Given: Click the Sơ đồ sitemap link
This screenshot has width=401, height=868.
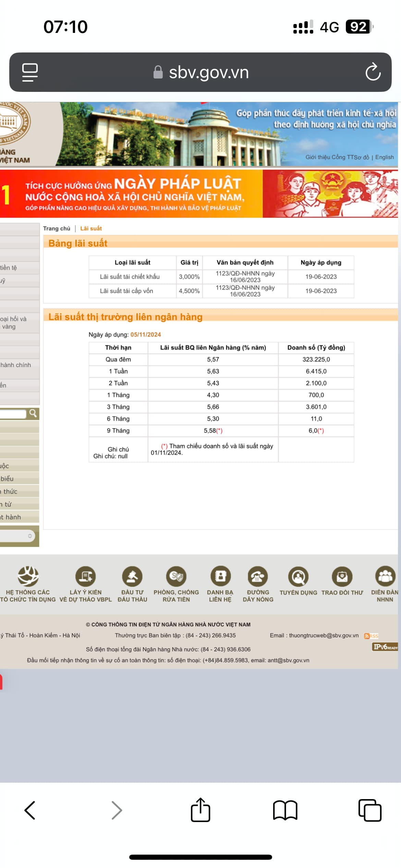Looking at the screenshot, I should 362,157.
